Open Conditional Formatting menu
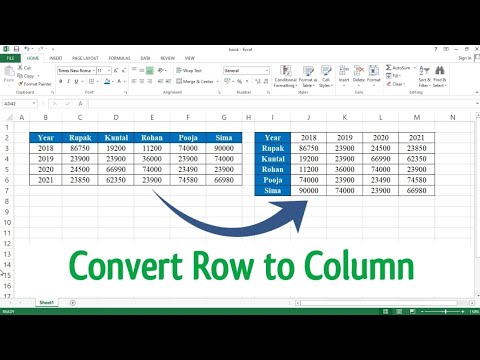This screenshot has width=480, height=360. 285,76
